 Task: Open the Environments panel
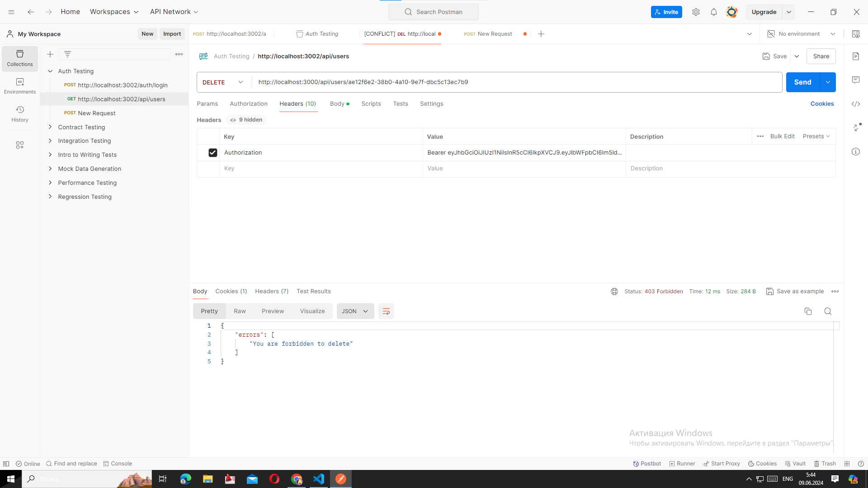(19, 86)
